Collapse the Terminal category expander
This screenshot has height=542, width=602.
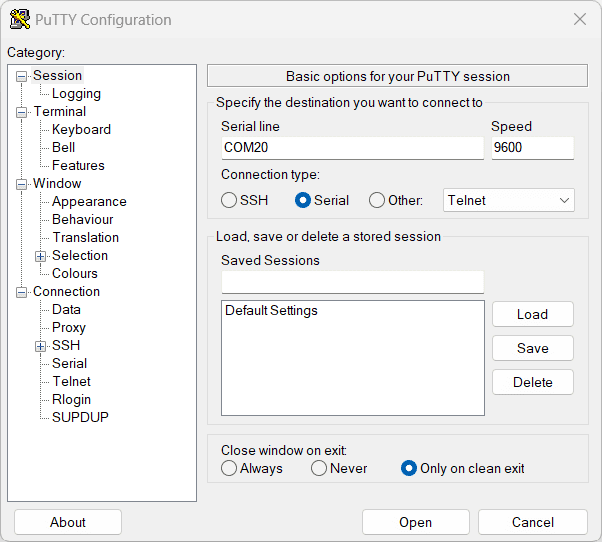click(x=22, y=112)
